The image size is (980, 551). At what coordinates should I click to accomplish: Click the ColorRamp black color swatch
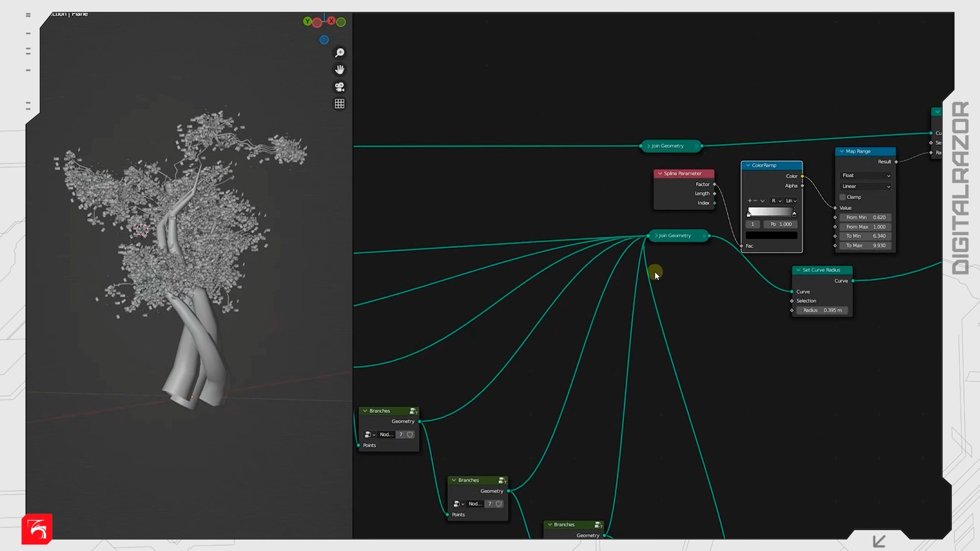coord(771,235)
